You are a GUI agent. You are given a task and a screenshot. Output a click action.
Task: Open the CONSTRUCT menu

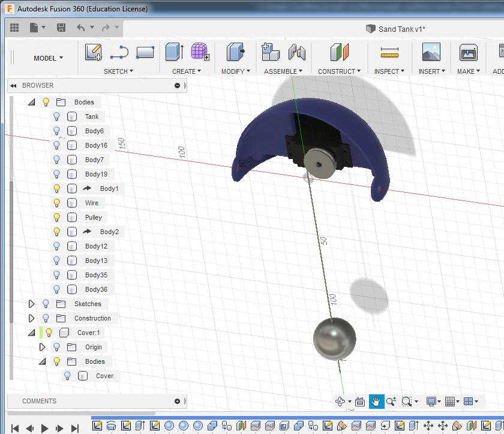tap(339, 71)
